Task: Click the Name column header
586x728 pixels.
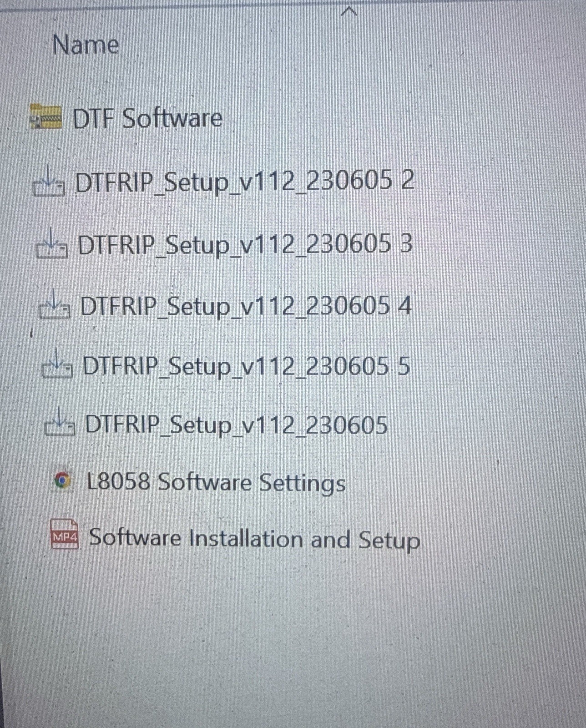Action: [86, 45]
